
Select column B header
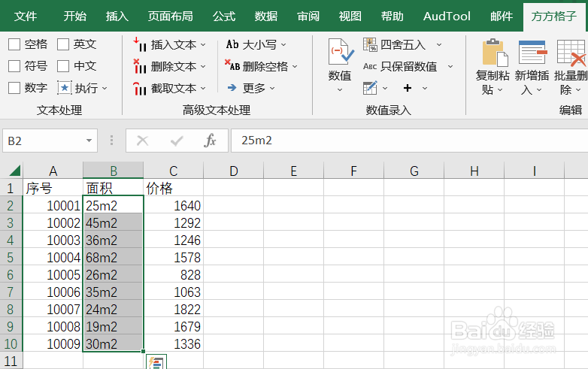tap(114, 171)
